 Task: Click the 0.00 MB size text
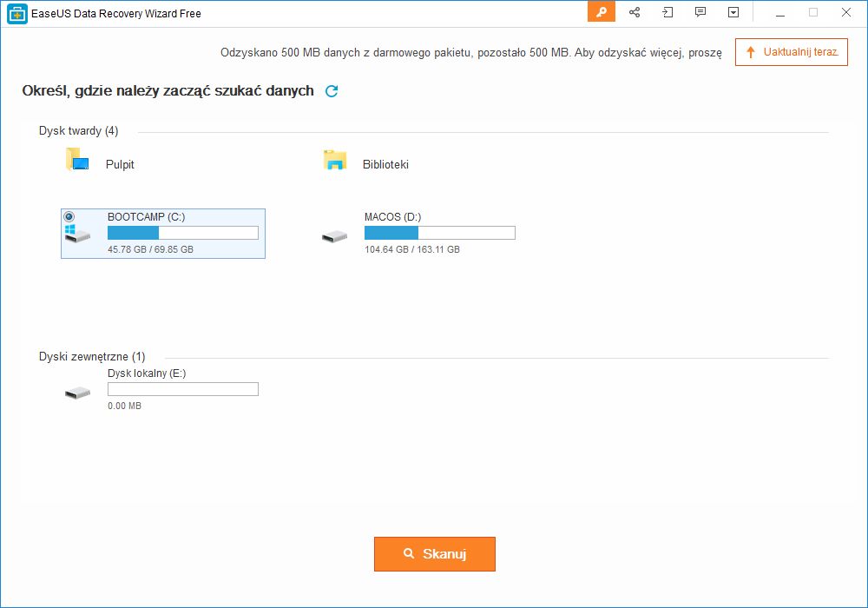[124, 406]
